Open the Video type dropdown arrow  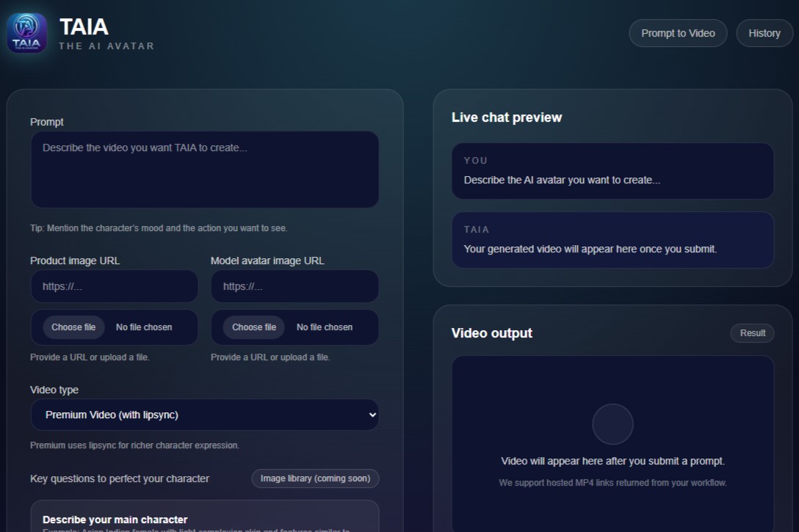(x=372, y=415)
